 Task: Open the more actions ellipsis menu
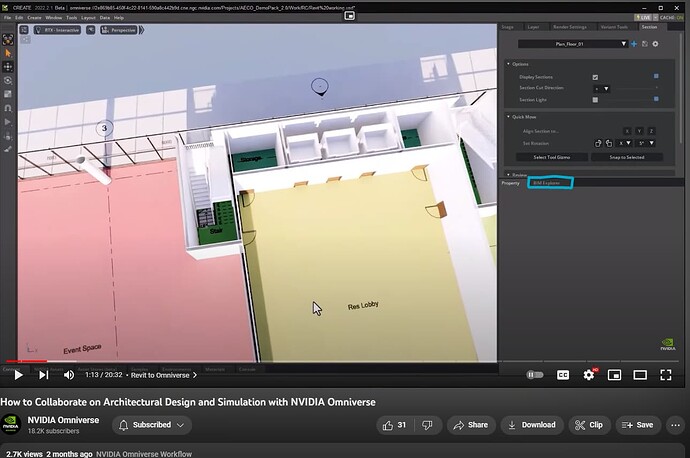point(675,425)
